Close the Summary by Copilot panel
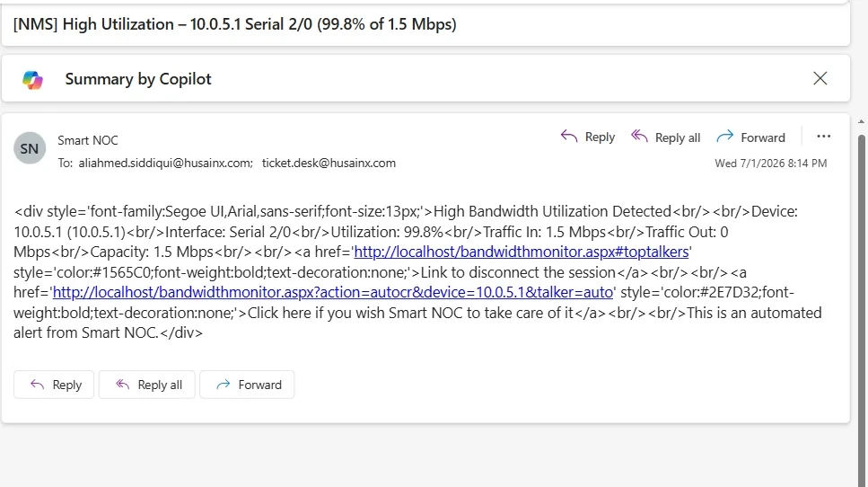This screenshot has width=868, height=487. [x=820, y=78]
